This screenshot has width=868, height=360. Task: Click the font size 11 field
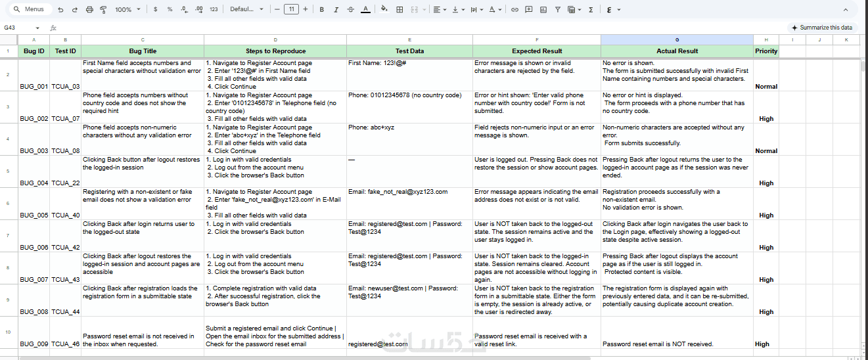[291, 10]
